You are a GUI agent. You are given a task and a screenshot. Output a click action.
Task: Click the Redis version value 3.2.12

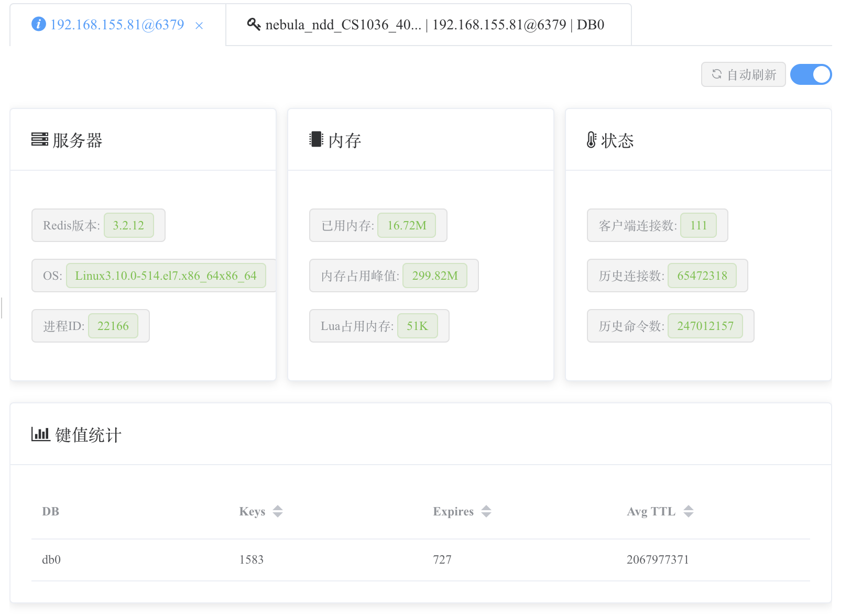(129, 225)
